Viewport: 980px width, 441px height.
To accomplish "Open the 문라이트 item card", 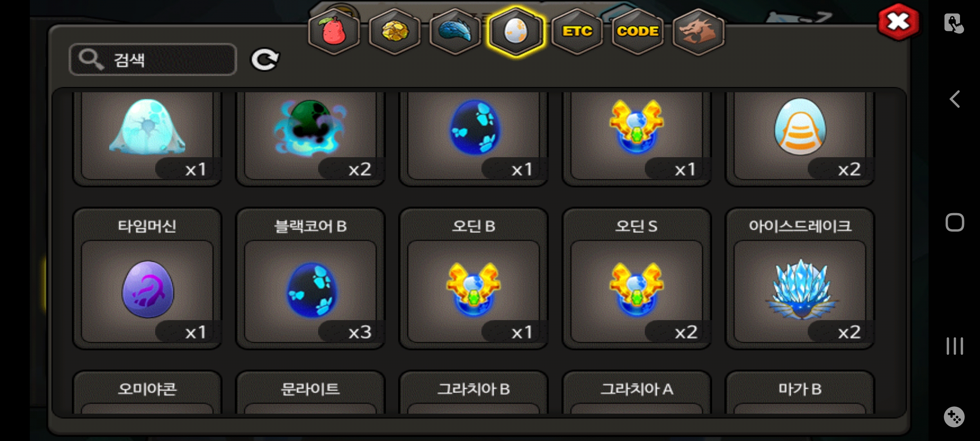I will click(x=310, y=392).
